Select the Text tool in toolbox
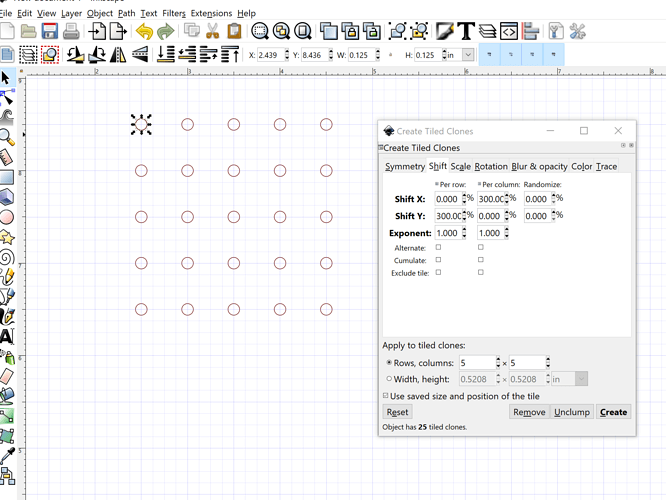666x500 pixels. [7, 336]
